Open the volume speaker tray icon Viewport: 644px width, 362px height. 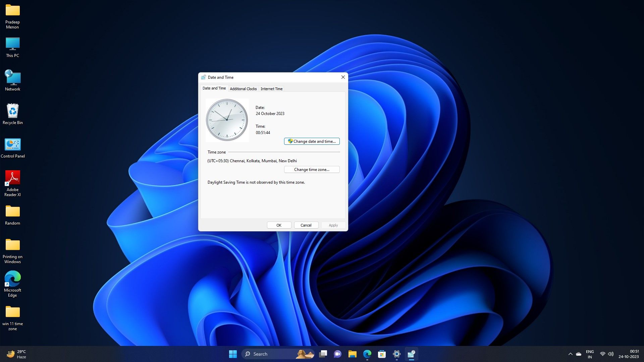click(x=611, y=354)
